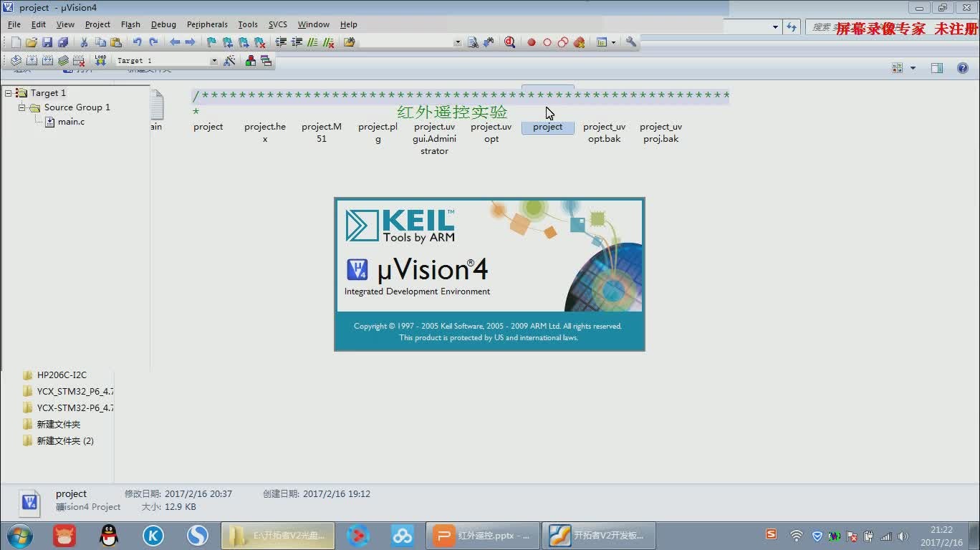980x550 pixels.
Task: Paste using the clipboard toolbar icon
Action: click(x=116, y=42)
